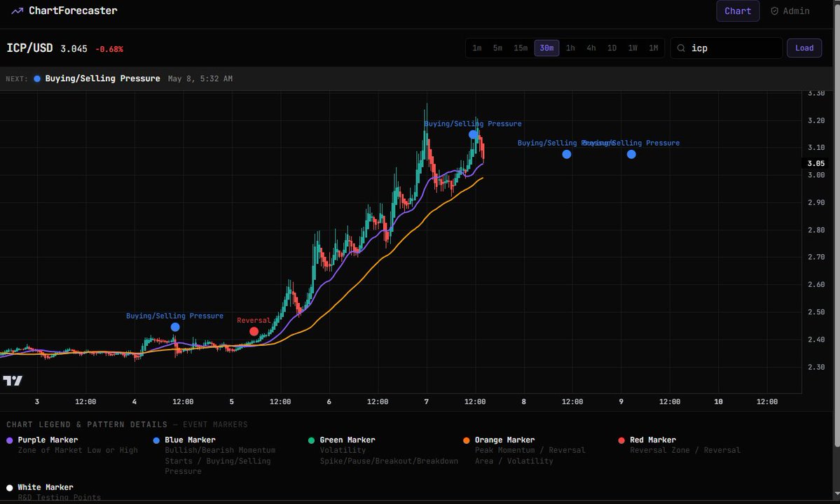The image size is (840, 504).
Task: Click the Purple Marker legend title
Action: [48, 440]
